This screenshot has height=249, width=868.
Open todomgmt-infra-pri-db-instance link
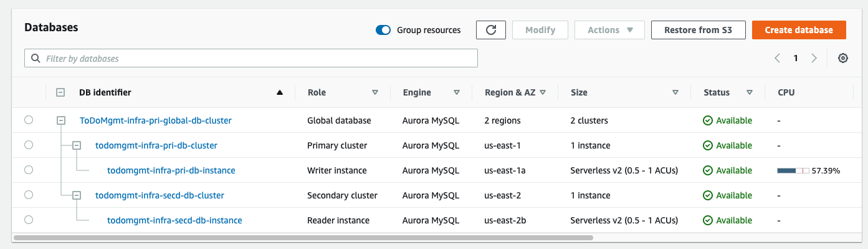coord(171,170)
